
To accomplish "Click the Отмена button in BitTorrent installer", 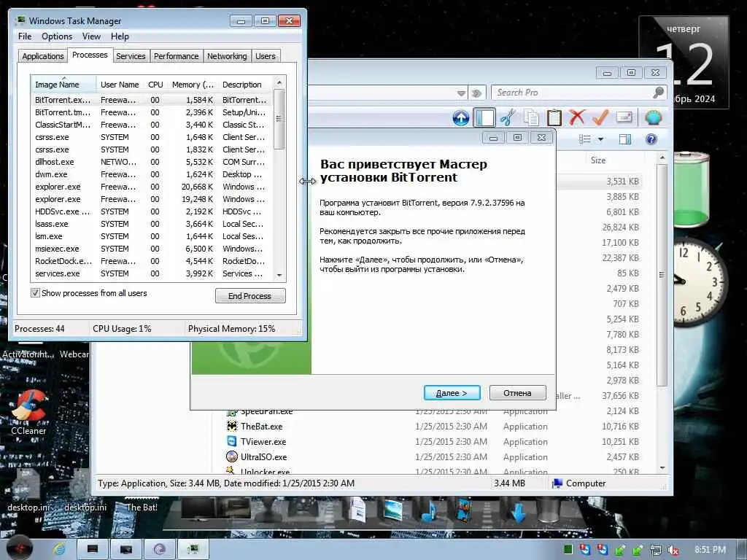I will [517, 393].
